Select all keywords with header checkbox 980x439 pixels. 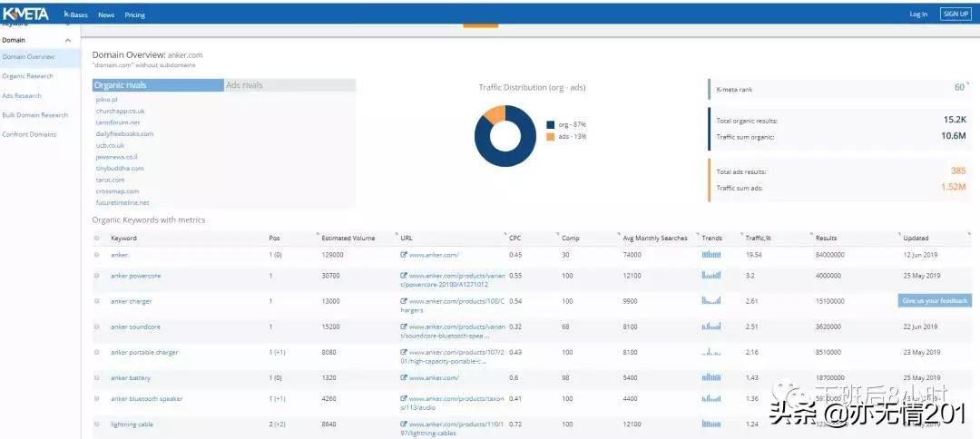click(x=96, y=238)
